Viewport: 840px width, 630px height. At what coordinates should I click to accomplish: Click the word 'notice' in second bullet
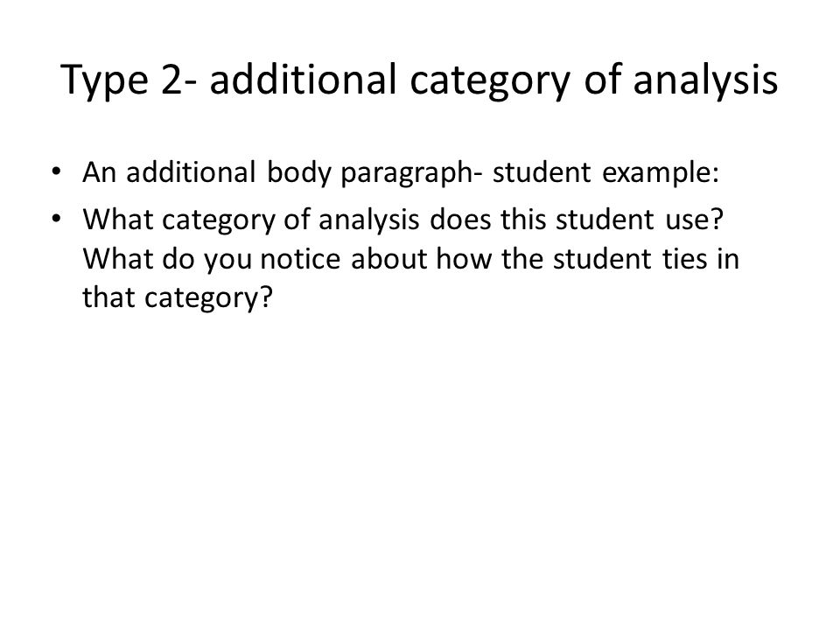(300, 259)
